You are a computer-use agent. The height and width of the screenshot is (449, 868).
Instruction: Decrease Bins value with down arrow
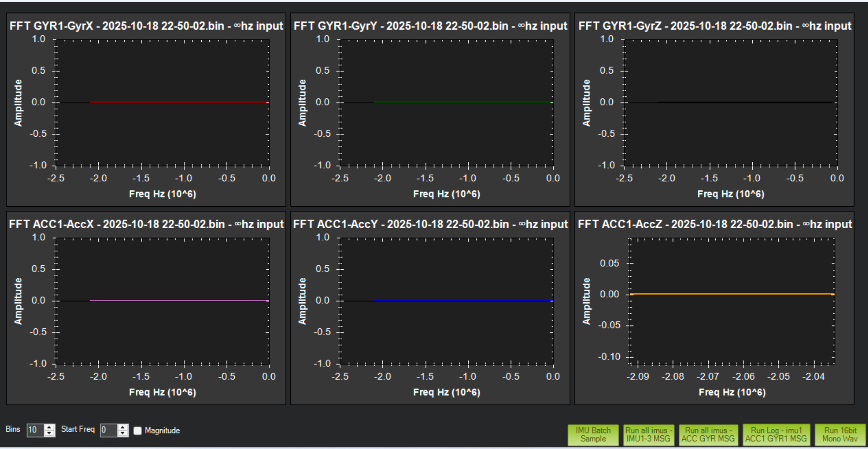50,433
